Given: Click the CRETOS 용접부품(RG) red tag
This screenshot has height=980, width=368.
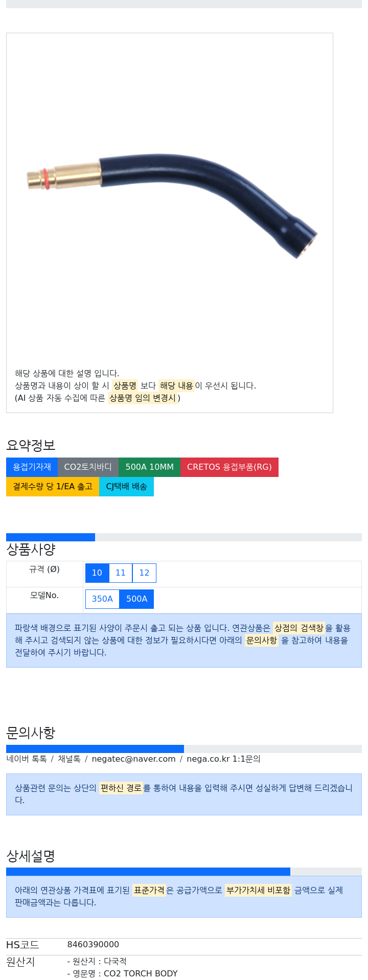Looking at the screenshot, I should (x=229, y=467).
